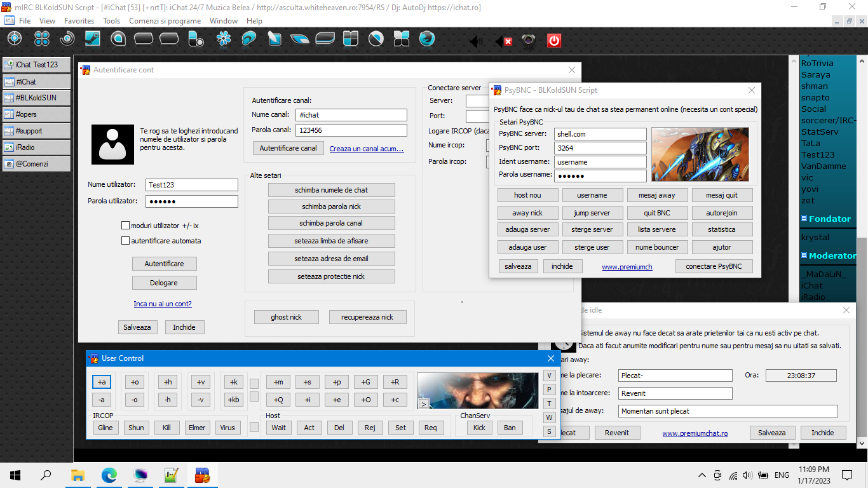This screenshot has height=488, width=868.
Task: Switch to the @Comenzi window
Action: click(x=36, y=164)
